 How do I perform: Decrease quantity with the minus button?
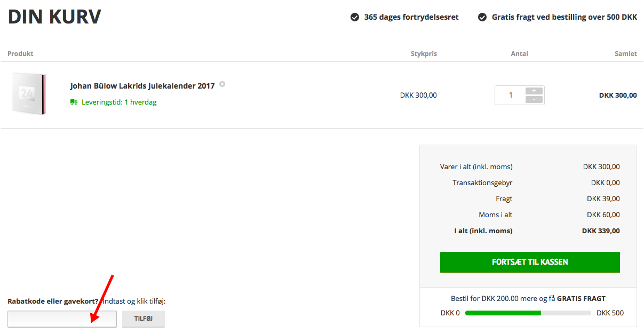(x=534, y=99)
